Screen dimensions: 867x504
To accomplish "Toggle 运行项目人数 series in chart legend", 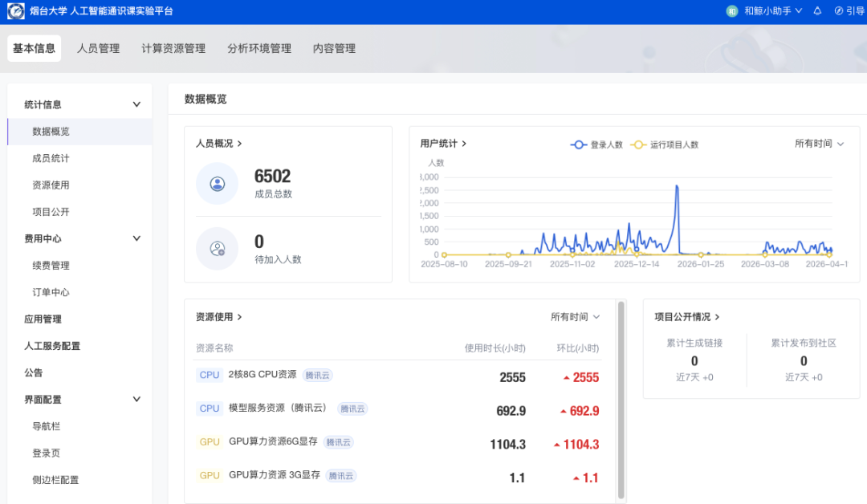I will (x=665, y=145).
